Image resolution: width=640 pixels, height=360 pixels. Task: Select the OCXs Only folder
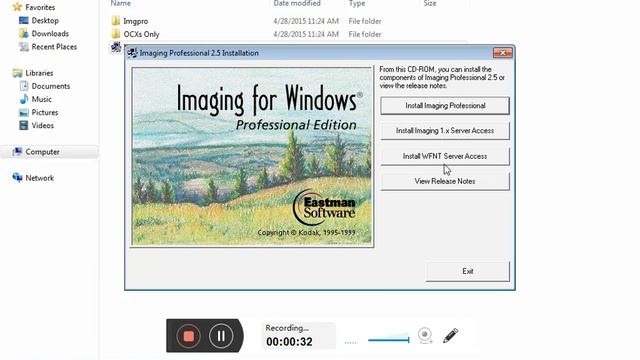(x=141, y=34)
